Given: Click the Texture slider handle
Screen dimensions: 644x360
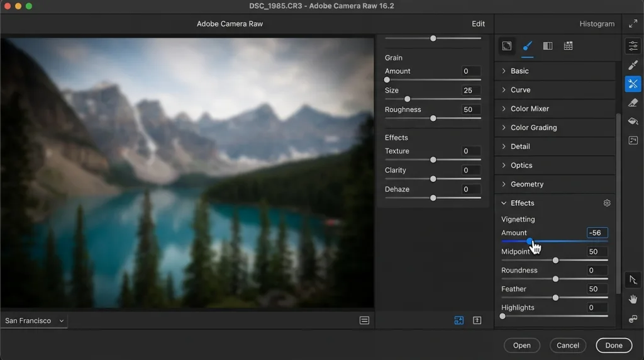Looking at the screenshot, I should point(433,160).
